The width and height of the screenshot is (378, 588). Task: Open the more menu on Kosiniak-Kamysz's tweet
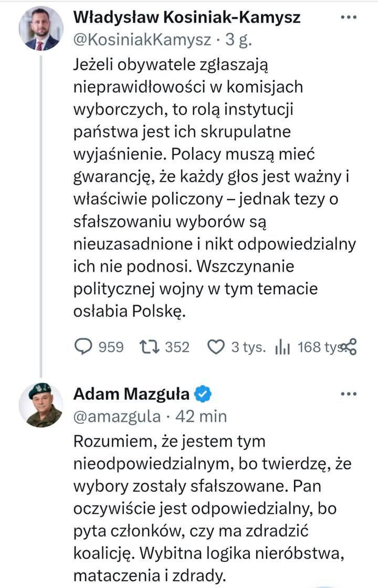click(349, 17)
